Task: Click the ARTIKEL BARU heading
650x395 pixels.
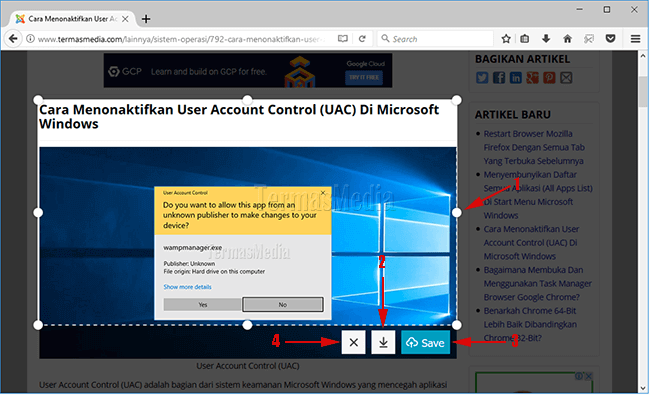Action: pyautogui.click(x=513, y=114)
